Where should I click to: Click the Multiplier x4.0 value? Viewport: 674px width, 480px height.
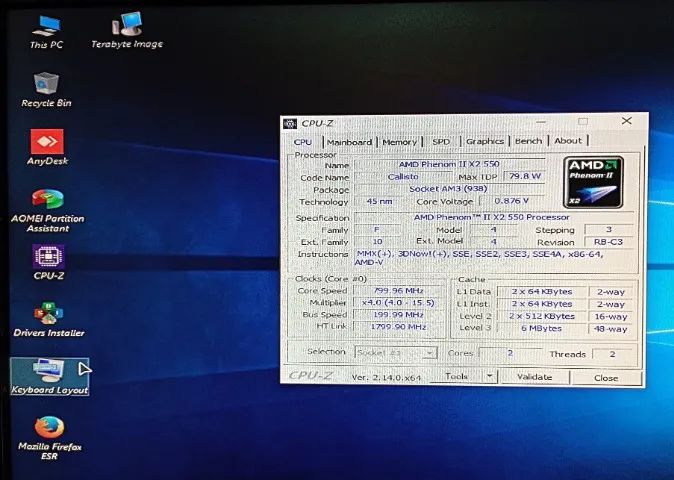tap(398, 303)
